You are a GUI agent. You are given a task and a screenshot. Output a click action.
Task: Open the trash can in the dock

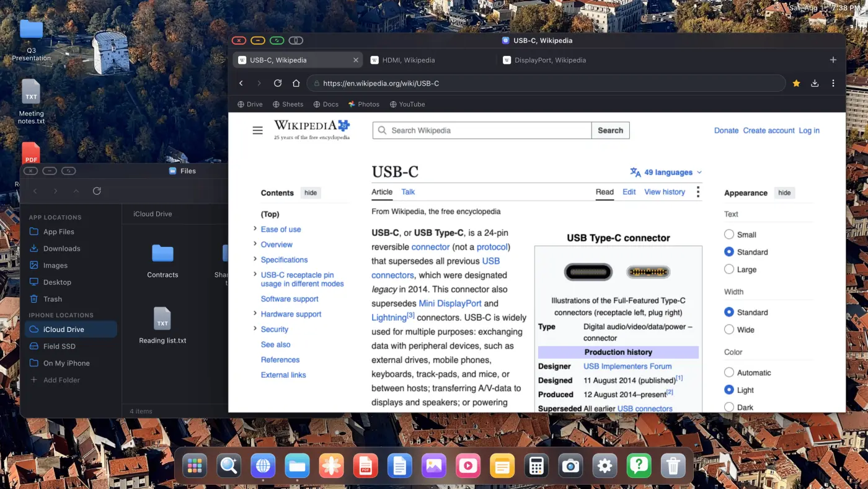[x=673, y=465]
